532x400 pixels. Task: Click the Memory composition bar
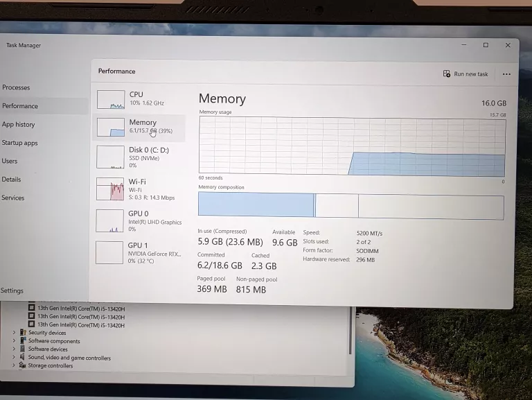pyautogui.click(x=351, y=206)
